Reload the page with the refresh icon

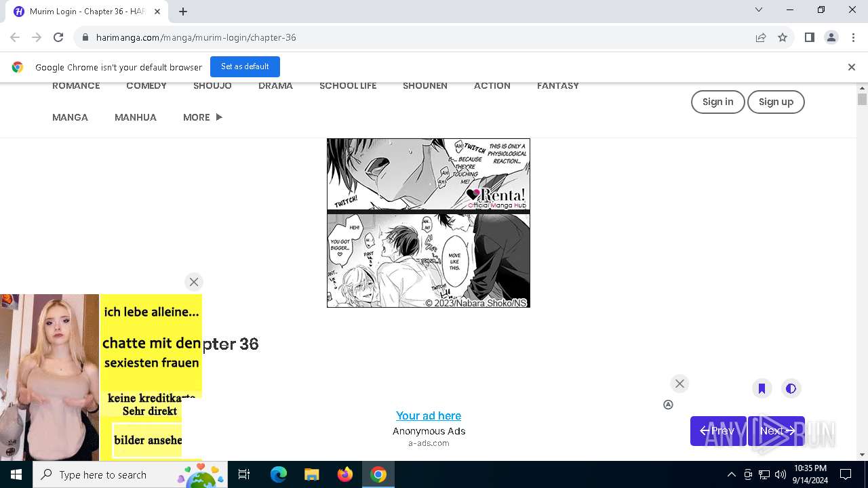[58, 37]
